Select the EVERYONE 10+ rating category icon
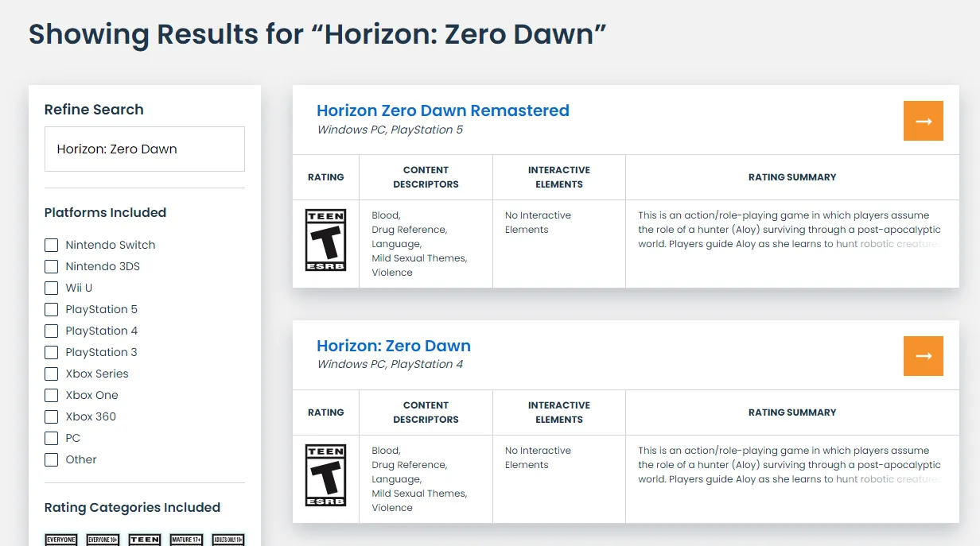 pos(103,539)
